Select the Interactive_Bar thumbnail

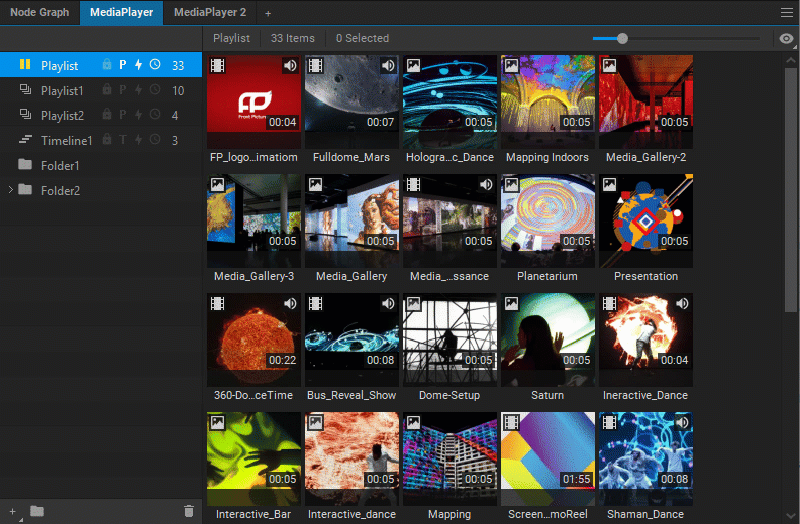click(x=254, y=458)
